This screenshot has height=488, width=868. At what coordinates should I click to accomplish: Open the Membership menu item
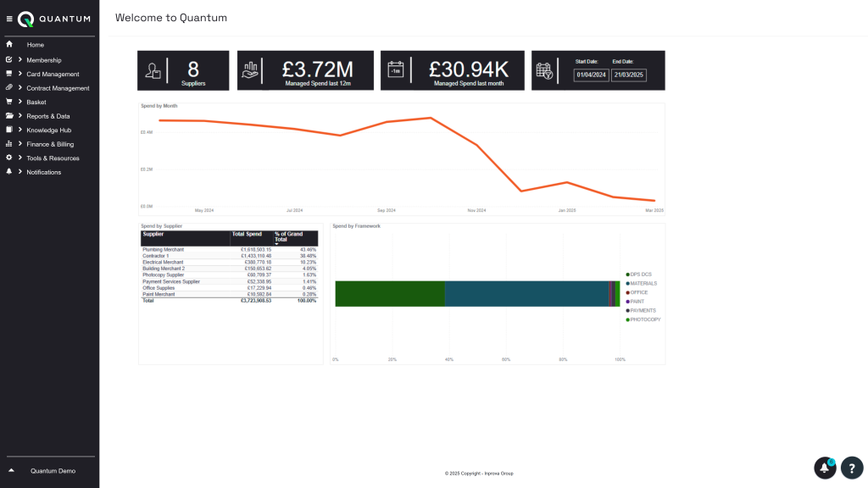coord(46,59)
